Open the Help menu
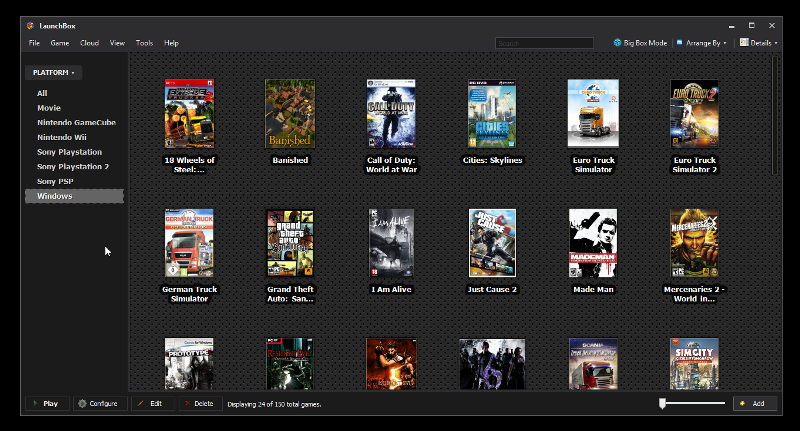 tap(171, 43)
